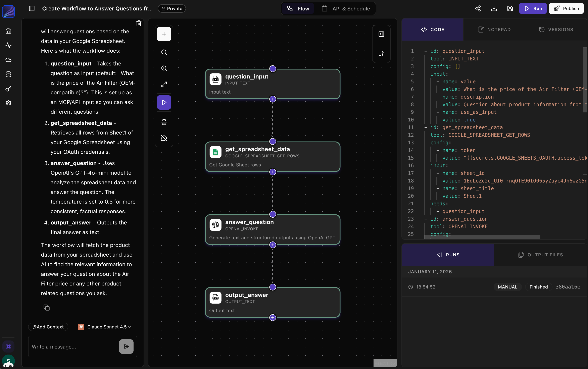Open the Home page from sidebar
The image size is (588, 369).
click(x=9, y=31)
